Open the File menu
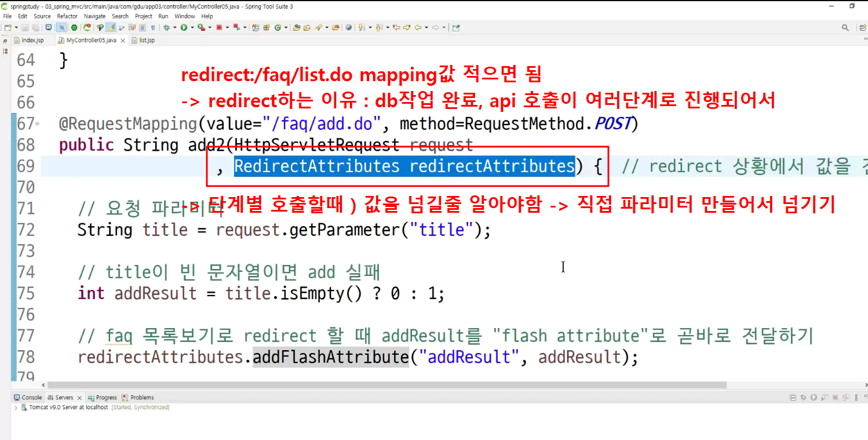This screenshot has height=440, width=868. click(8, 16)
